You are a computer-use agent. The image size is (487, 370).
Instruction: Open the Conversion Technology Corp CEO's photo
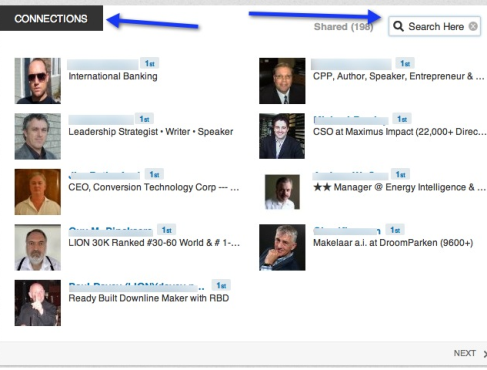[x=38, y=192]
